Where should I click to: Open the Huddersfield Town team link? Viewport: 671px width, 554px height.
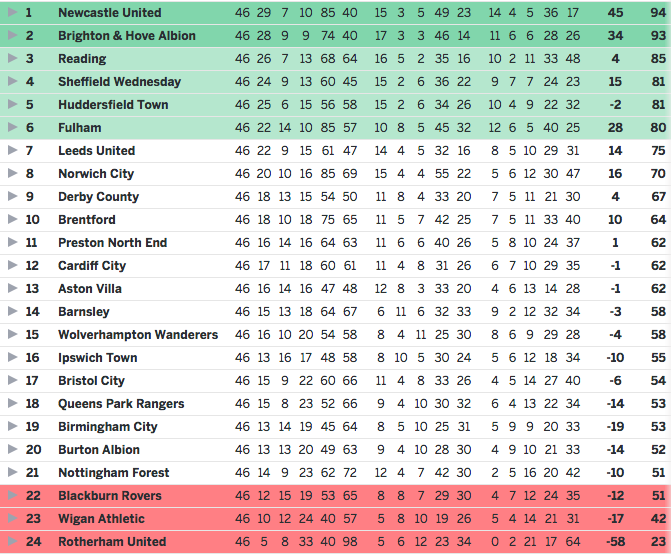(x=113, y=105)
